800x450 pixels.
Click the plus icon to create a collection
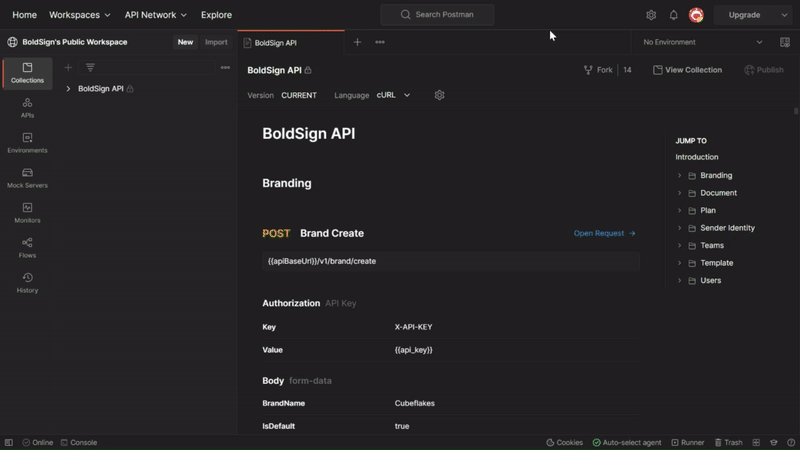[68, 67]
